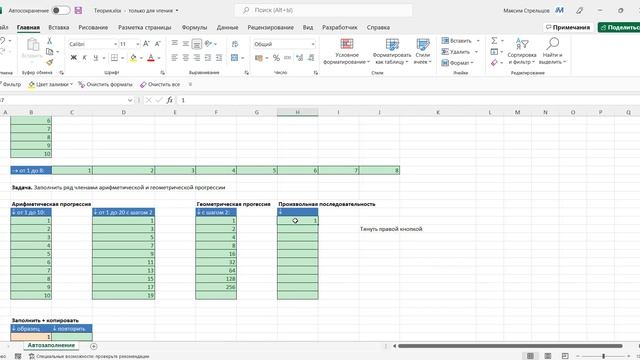The image size is (640, 360).
Task: Click Increase Indent icon
Action: coord(219,58)
